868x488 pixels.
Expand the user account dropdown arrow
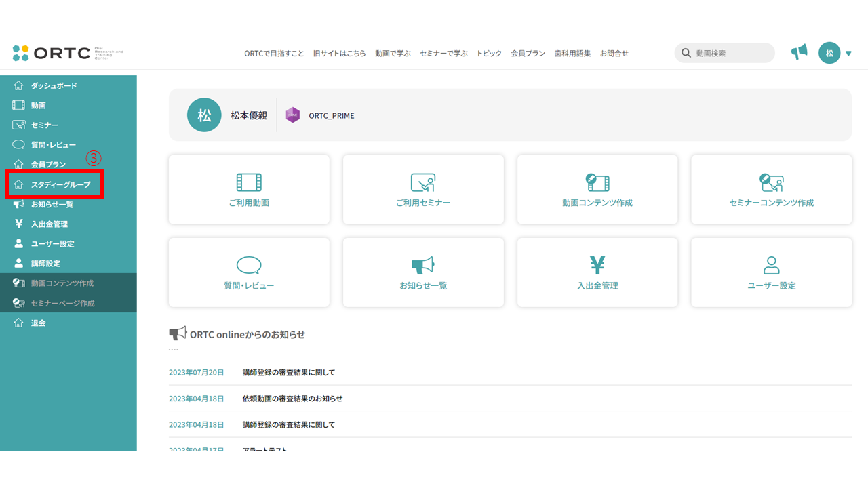point(848,53)
